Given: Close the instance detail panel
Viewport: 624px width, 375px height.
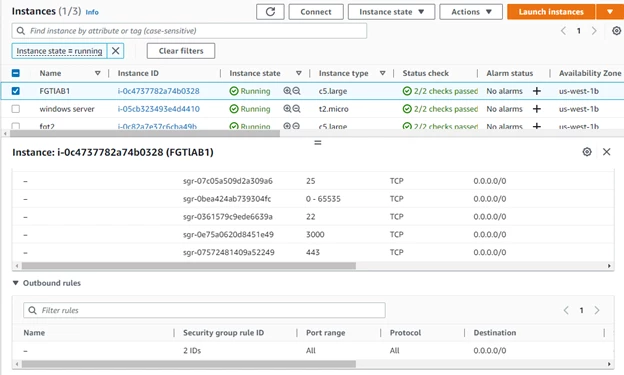Looking at the screenshot, I should [606, 152].
